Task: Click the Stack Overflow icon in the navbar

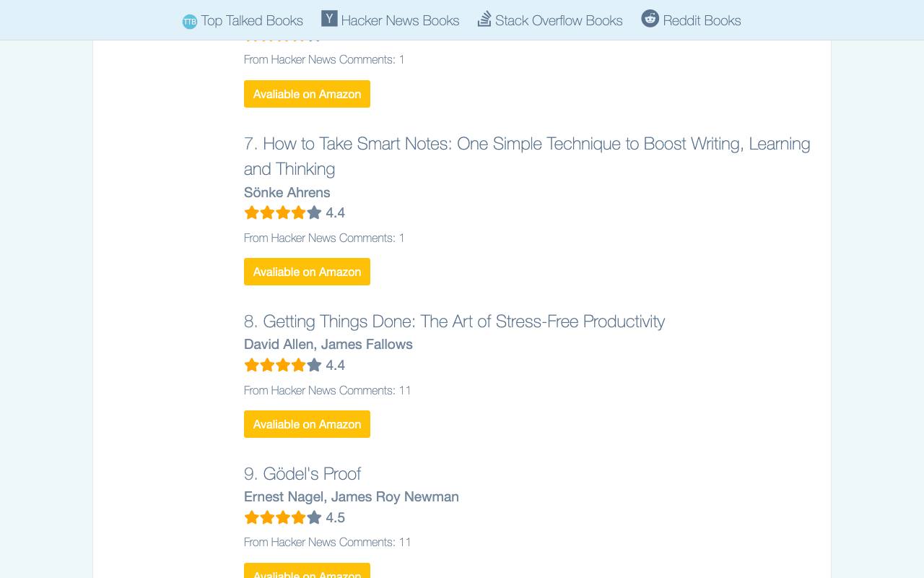Action: coord(484,19)
